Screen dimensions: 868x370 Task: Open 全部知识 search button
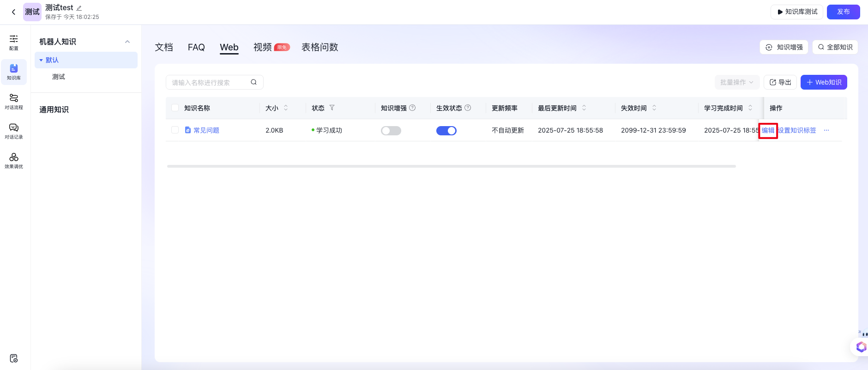pos(835,47)
